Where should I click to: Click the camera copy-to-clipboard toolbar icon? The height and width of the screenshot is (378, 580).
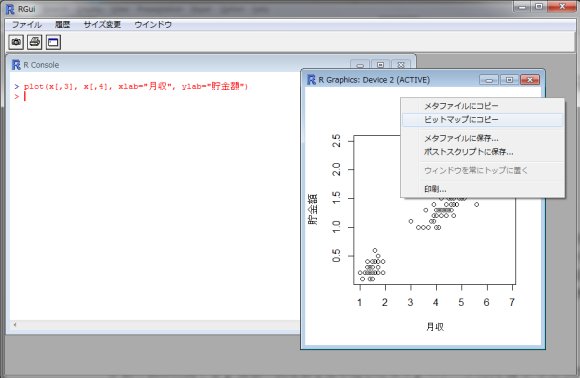16,42
